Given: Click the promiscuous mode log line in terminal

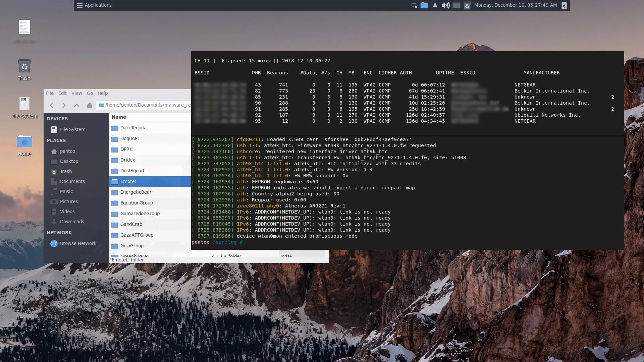Looking at the screenshot, I should point(274,236).
